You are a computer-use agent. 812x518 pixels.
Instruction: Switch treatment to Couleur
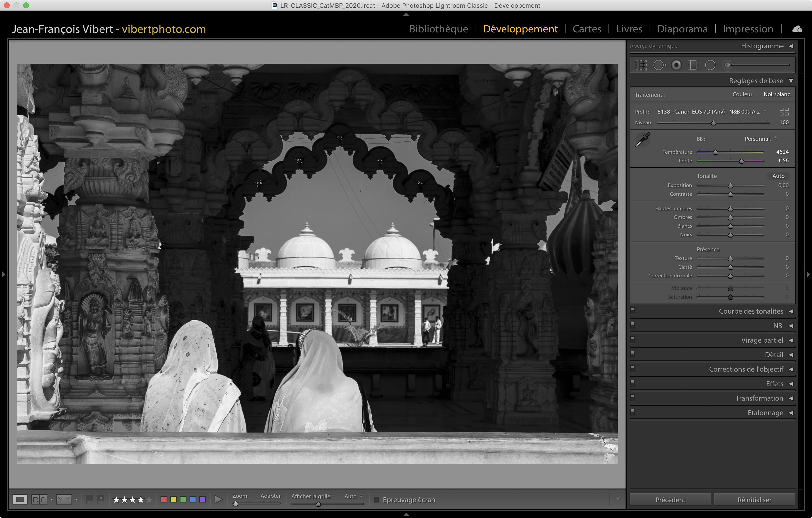[x=742, y=94]
